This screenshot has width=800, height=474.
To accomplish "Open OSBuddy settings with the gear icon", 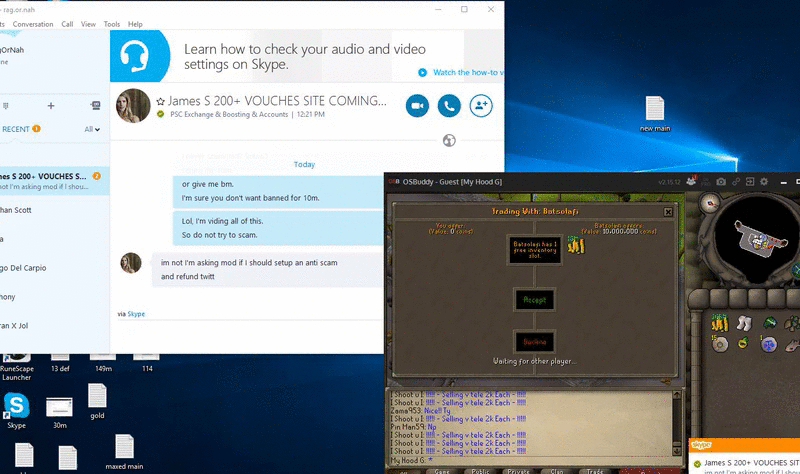I will coord(764,182).
